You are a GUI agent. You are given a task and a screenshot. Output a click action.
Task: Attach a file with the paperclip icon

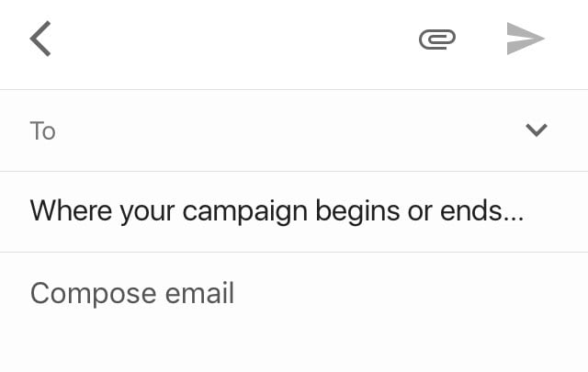[x=438, y=39]
